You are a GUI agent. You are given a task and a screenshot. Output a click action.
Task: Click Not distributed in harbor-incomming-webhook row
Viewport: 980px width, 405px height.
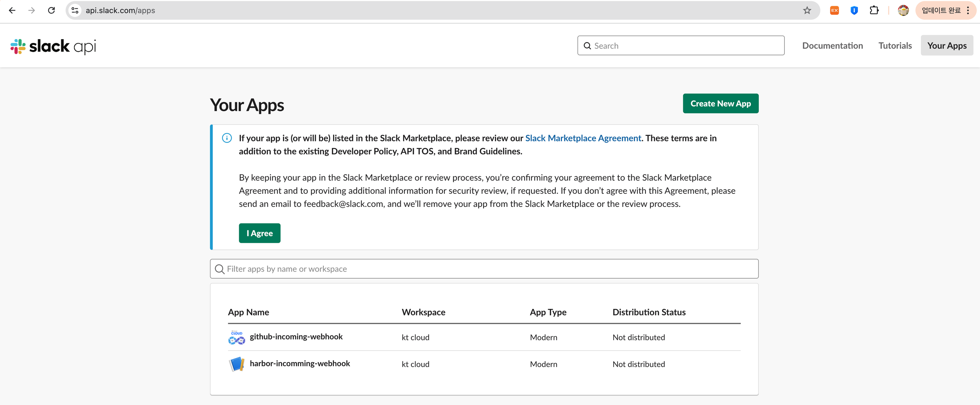(x=639, y=364)
